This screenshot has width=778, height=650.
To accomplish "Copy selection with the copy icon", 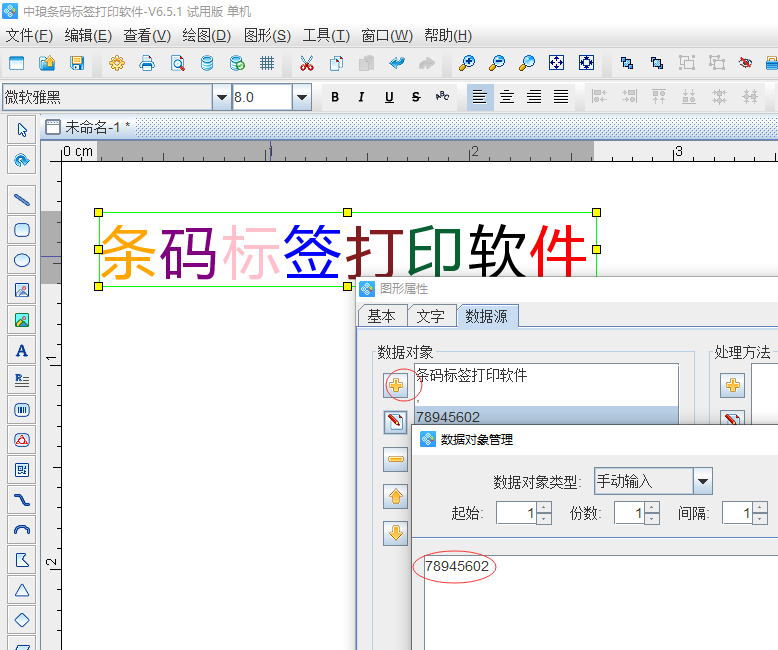I will [336, 63].
